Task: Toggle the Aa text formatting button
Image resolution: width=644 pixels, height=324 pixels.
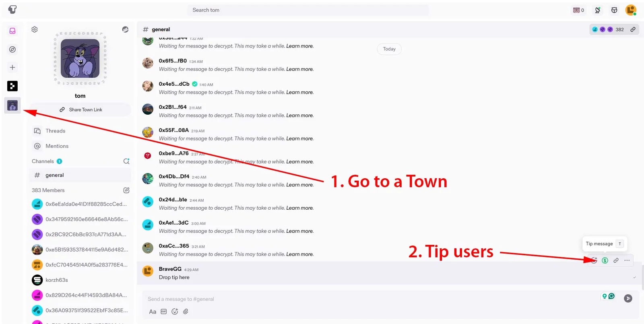Action: pyautogui.click(x=153, y=312)
